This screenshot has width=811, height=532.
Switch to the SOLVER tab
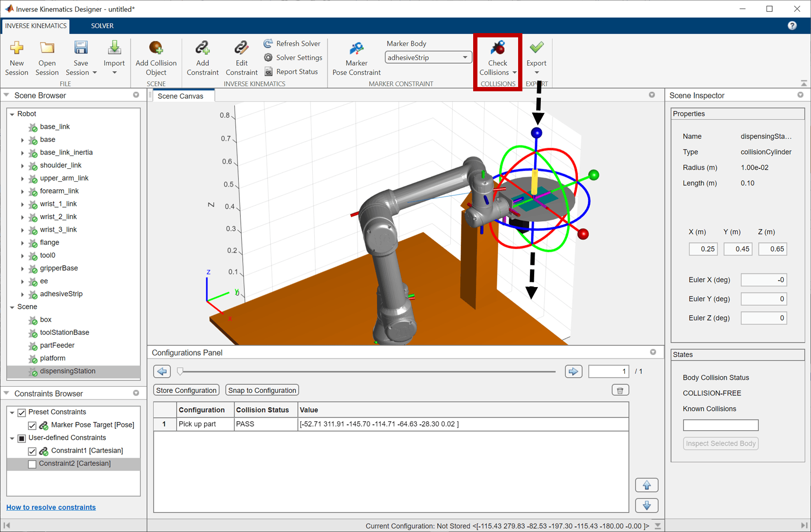click(x=102, y=26)
